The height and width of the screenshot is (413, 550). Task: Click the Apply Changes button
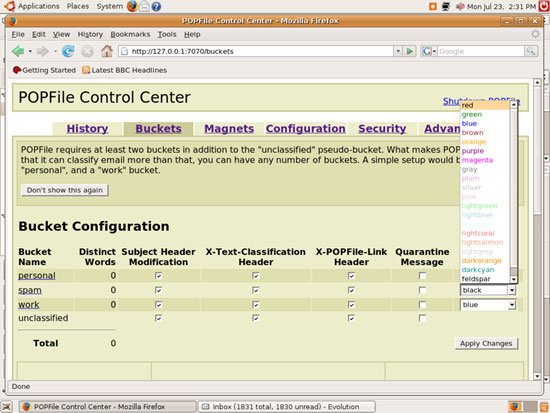click(486, 344)
